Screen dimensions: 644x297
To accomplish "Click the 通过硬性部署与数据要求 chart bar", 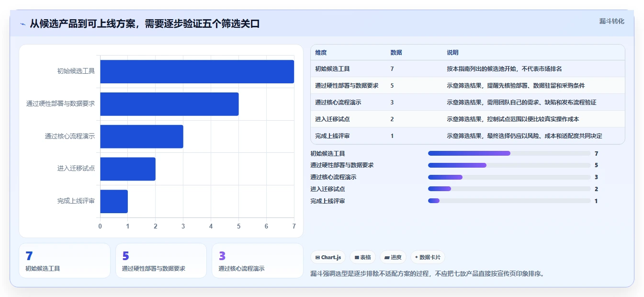I will coord(169,104).
